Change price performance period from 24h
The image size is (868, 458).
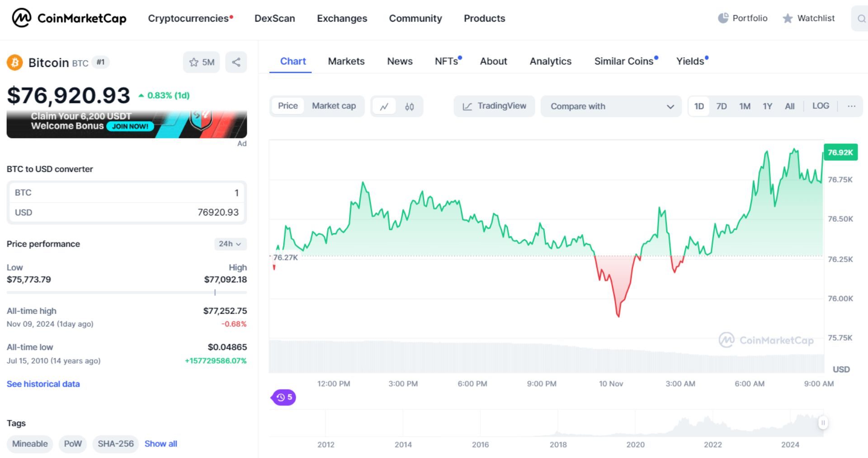tap(230, 244)
